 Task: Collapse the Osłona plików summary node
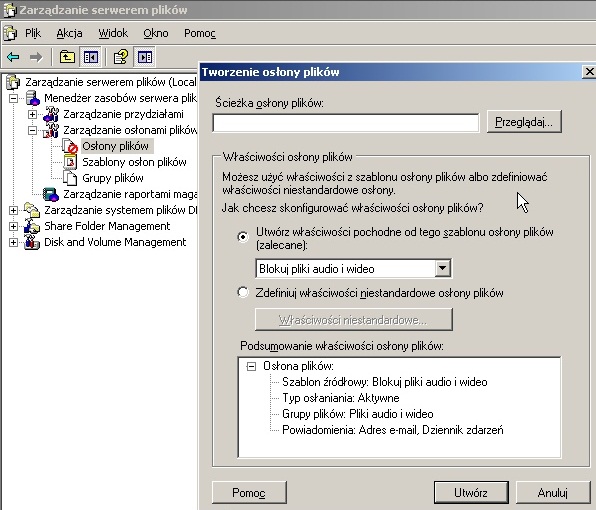[251, 366]
